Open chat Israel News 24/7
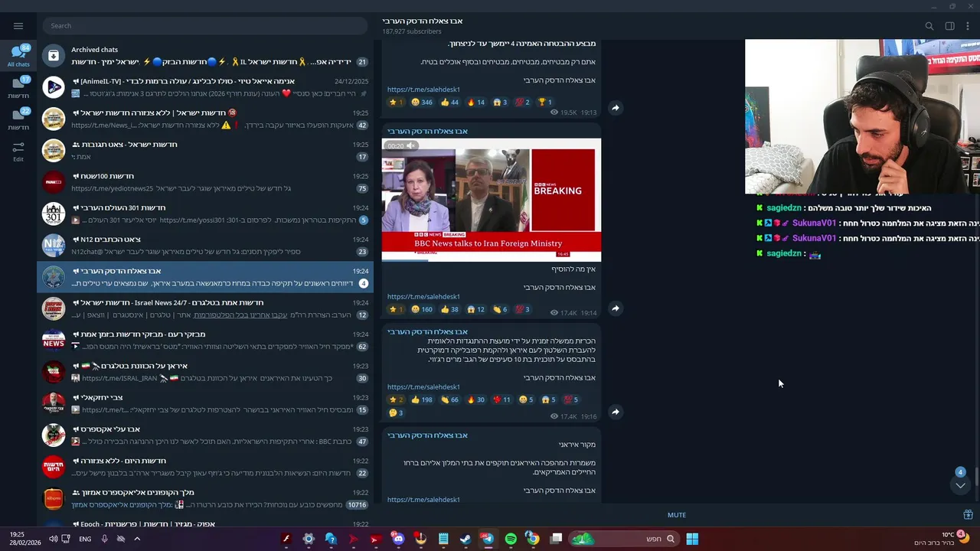 click(205, 308)
